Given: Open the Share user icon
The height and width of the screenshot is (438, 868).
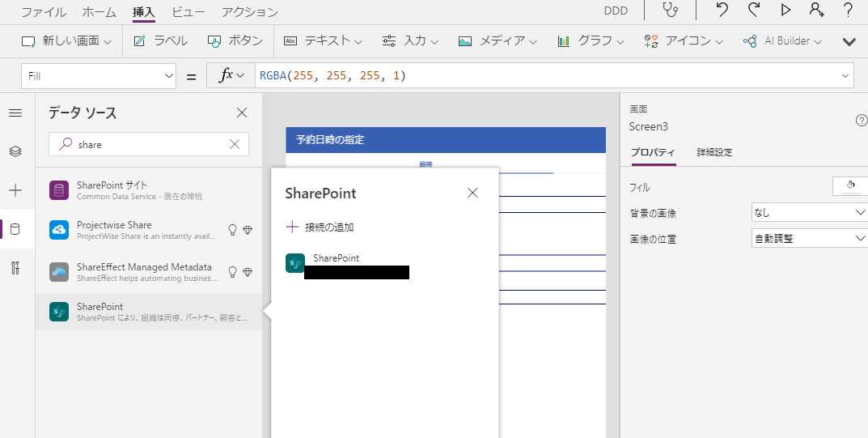Looking at the screenshot, I should (x=816, y=10).
